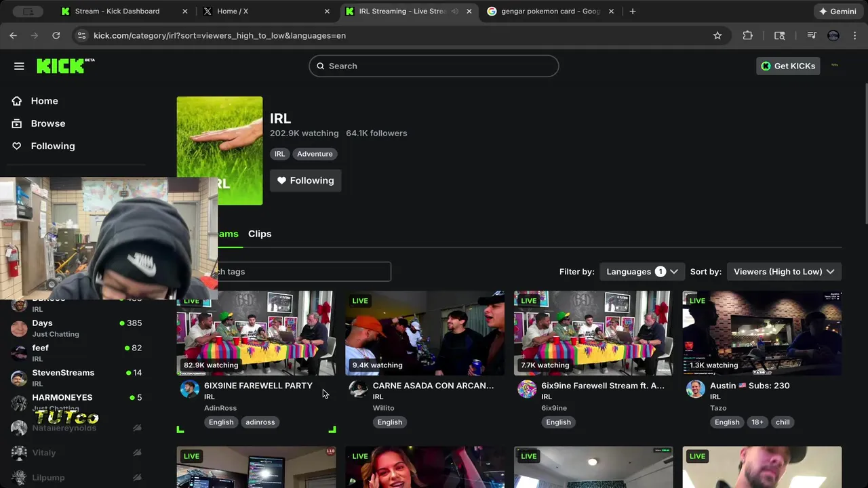The image size is (868, 488).
Task: Switch to Home / X tab
Action: (233, 11)
